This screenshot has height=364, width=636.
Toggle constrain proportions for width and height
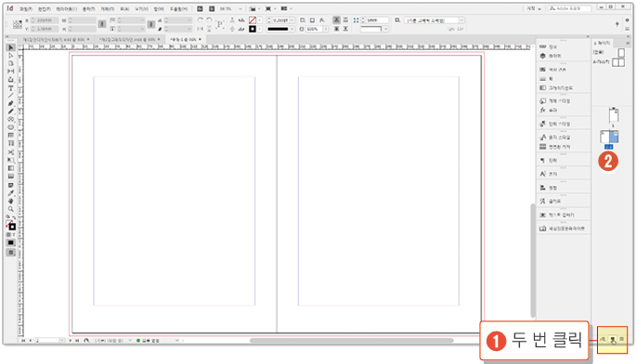tap(102, 24)
